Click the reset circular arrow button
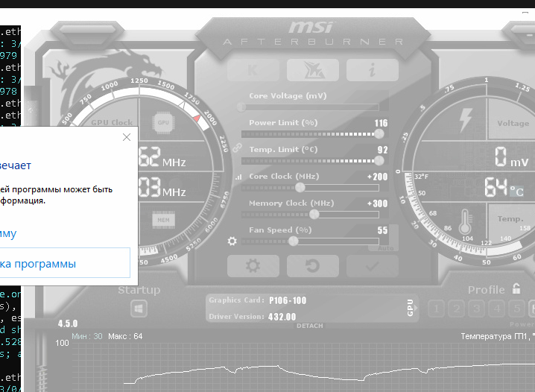The image size is (535, 392). click(x=313, y=266)
